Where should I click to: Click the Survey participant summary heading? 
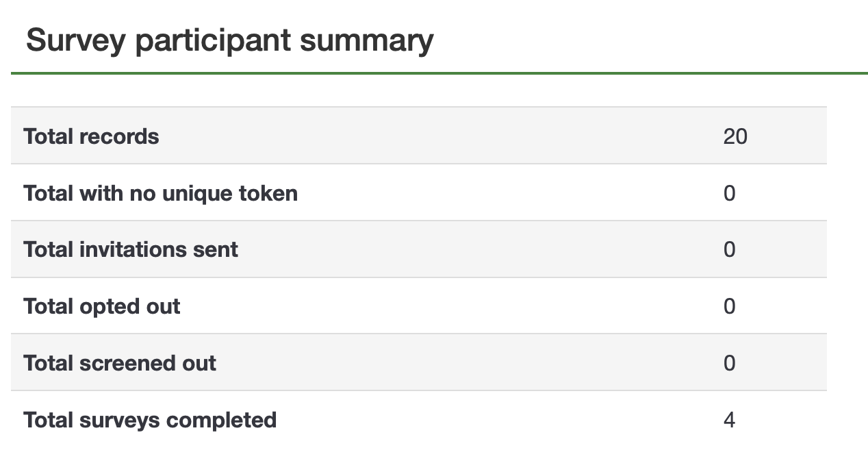pos(229,40)
